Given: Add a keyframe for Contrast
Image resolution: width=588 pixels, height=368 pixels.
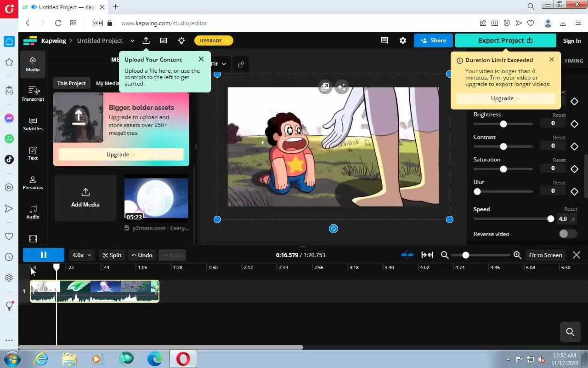Looking at the screenshot, I should click(x=574, y=146).
